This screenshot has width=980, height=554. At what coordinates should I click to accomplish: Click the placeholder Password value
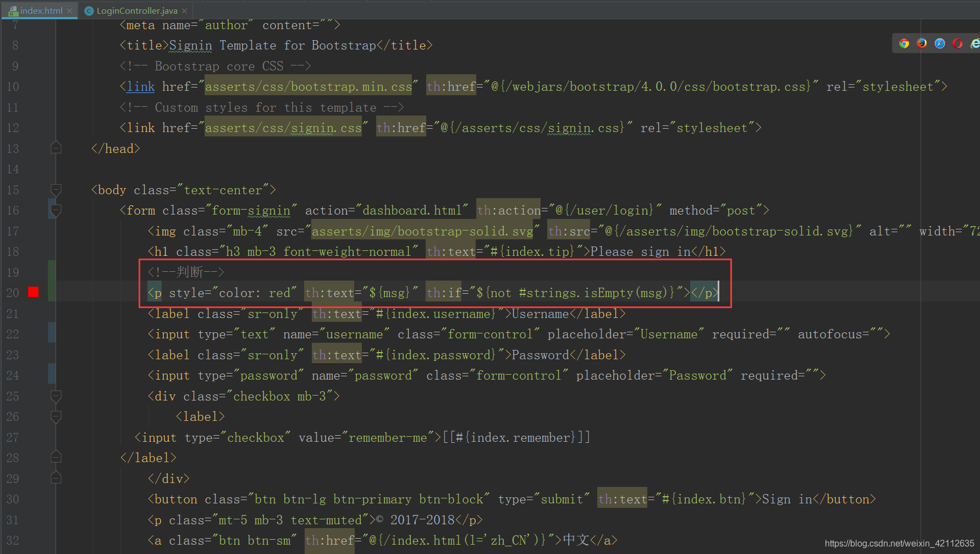point(697,375)
